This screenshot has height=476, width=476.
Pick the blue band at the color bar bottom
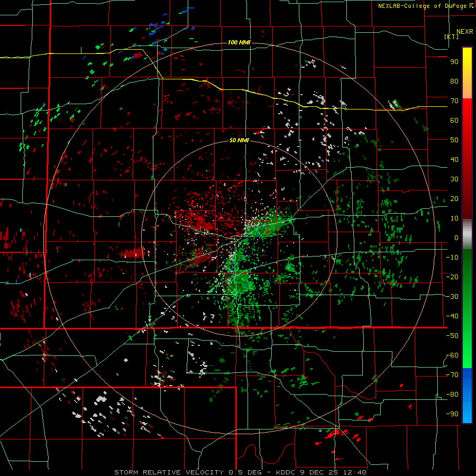(x=467, y=396)
